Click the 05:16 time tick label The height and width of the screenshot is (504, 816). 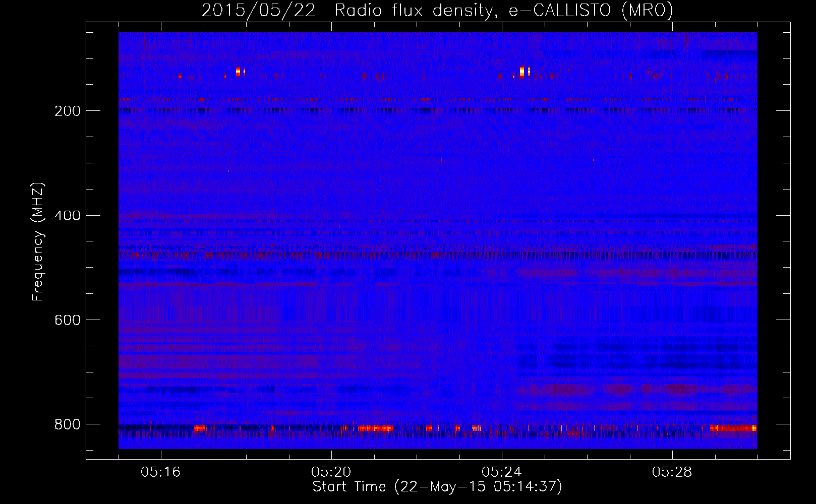161,472
